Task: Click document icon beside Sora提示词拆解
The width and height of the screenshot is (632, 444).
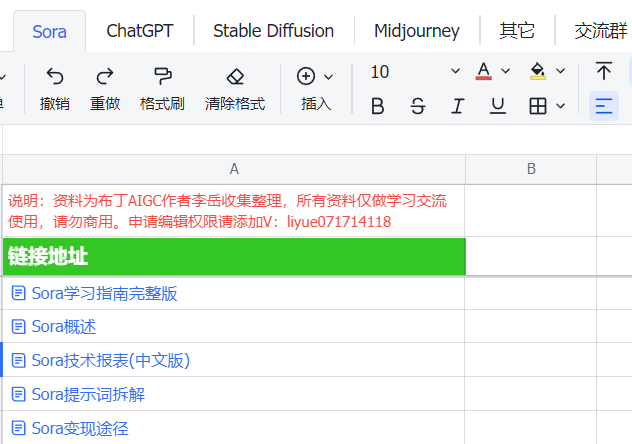Action: (x=19, y=394)
